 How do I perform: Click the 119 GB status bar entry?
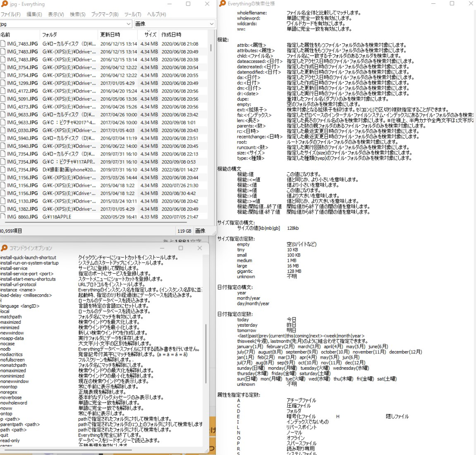(x=184, y=231)
